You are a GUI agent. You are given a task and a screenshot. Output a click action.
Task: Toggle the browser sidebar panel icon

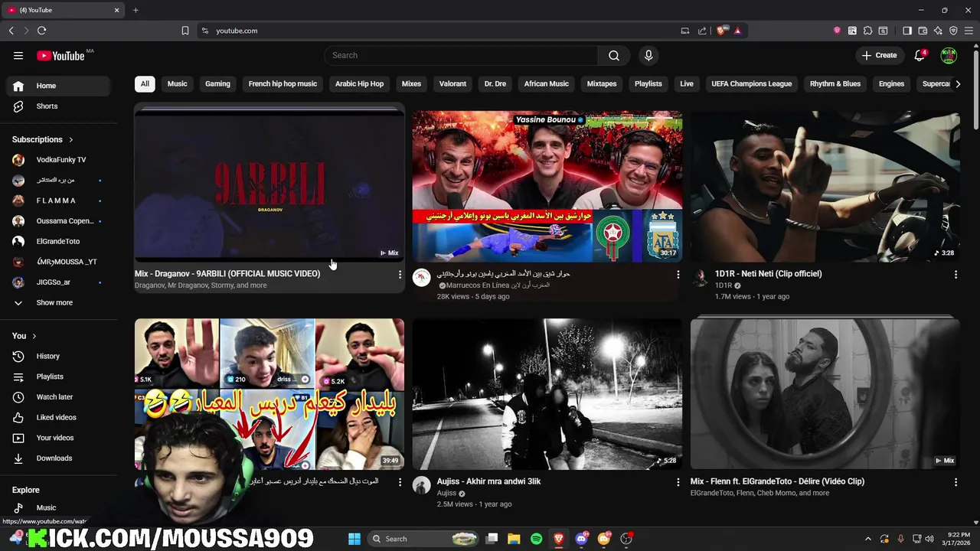[x=907, y=31]
